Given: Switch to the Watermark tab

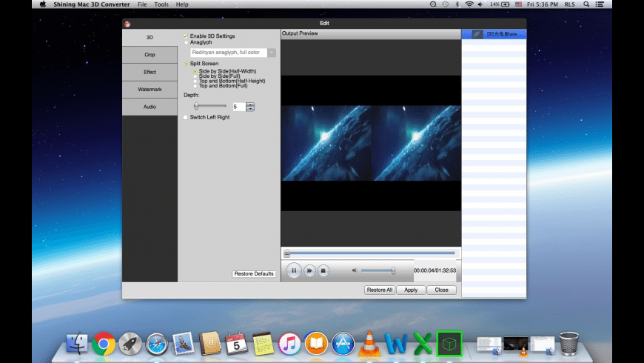Looking at the screenshot, I should click(150, 90).
